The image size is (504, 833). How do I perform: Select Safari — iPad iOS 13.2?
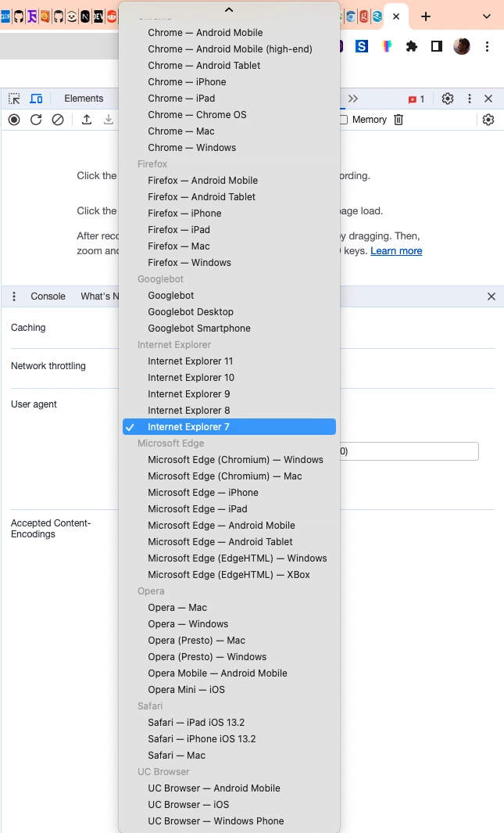coord(229,723)
